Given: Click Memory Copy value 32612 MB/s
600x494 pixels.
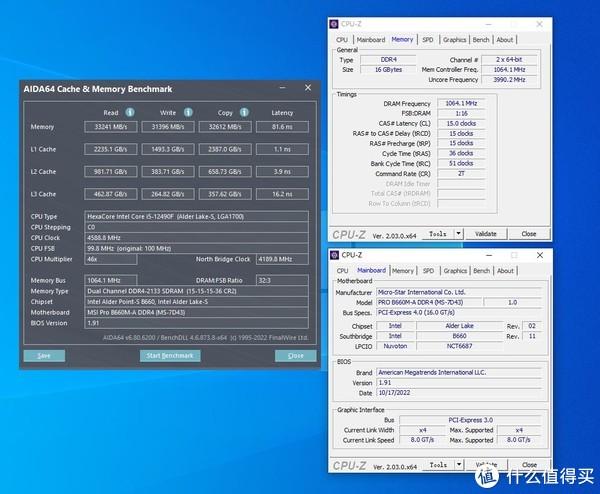Looking at the screenshot, I should 225,127.
